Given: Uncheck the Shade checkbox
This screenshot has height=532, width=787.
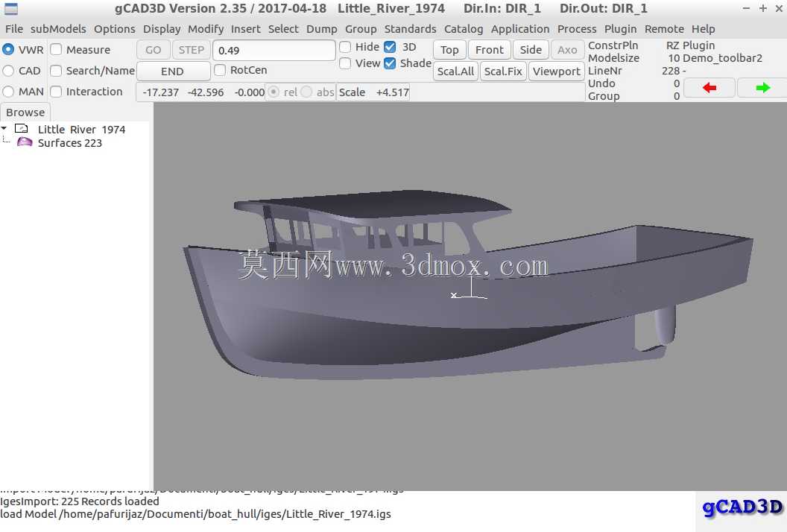Looking at the screenshot, I should point(390,64).
